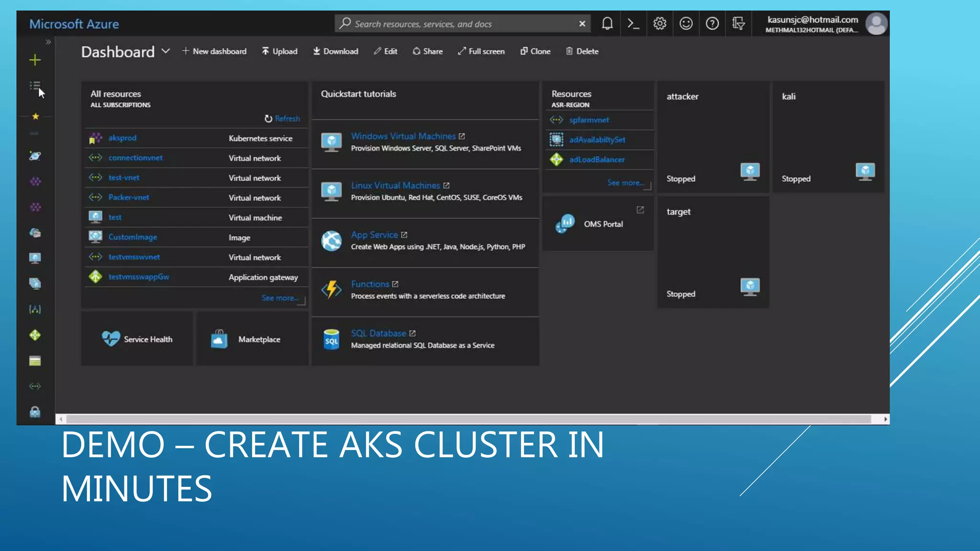980x551 pixels.
Task: Open the green diamond Load balancers sidebar icon
Action: [x=35, y=335]
